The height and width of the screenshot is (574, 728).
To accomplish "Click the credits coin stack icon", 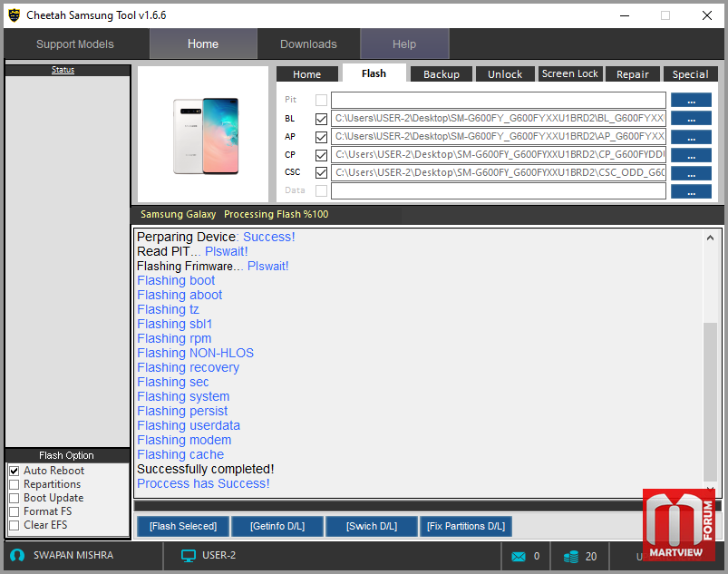I will pos(571,557).
